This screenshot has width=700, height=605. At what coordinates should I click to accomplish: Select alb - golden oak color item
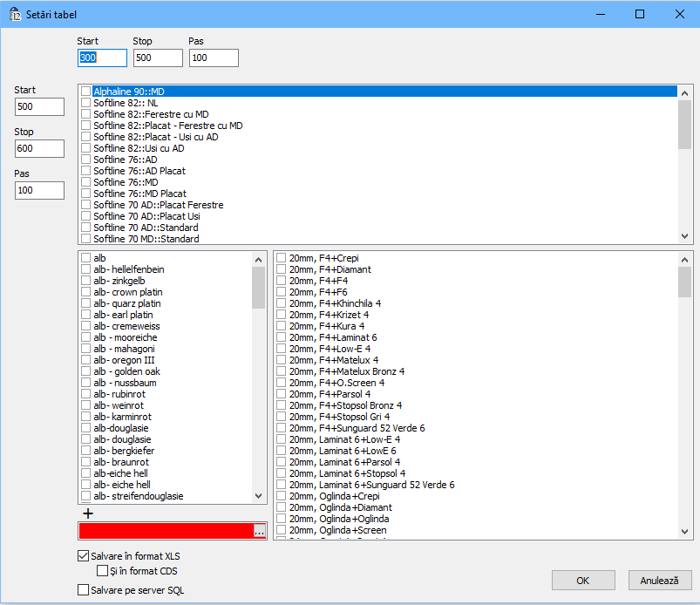pos(126,371)
